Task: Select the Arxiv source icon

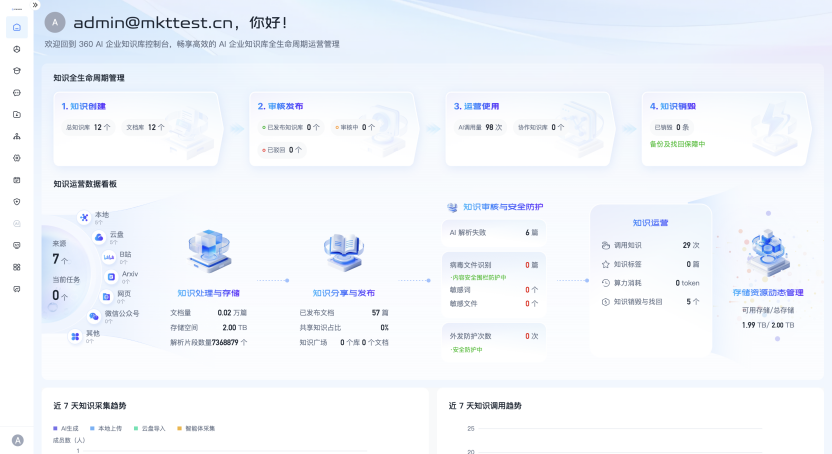Action: coord(111,276)
